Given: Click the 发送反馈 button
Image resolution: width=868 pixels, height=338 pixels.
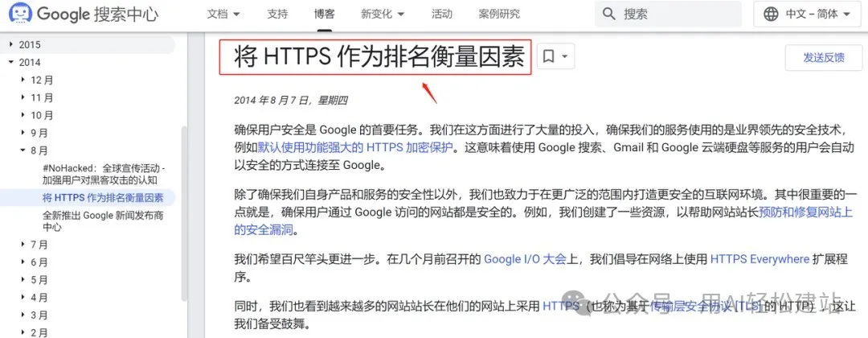Looking at the screenshot, I should coord(824,58).
